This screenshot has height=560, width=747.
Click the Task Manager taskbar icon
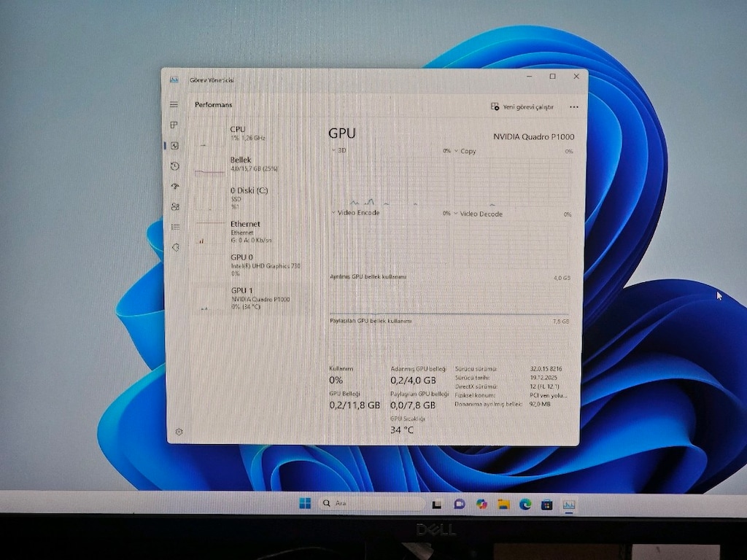click(569, 505)
